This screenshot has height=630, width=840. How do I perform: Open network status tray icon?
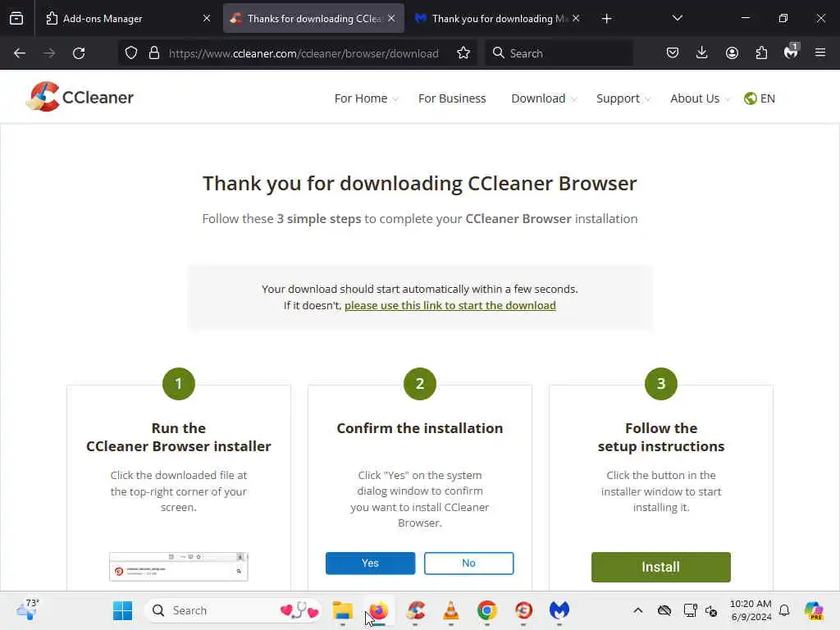tap(690, 610)
